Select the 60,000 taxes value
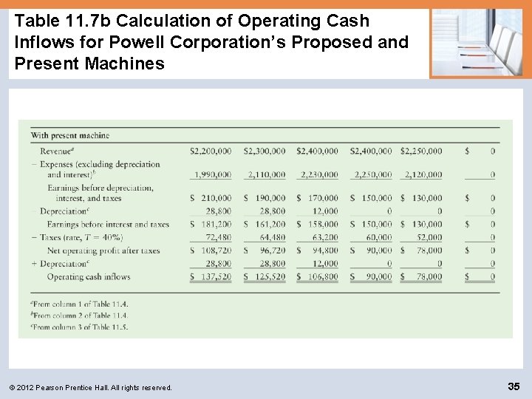Screen dimensions: 532x399 379,237
